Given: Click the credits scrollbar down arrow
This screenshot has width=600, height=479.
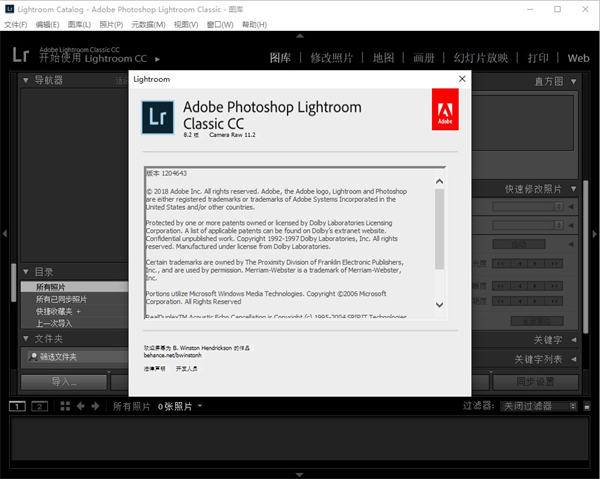Looking at the screenshot, I should pyautogui.click(x=439, y=305).
